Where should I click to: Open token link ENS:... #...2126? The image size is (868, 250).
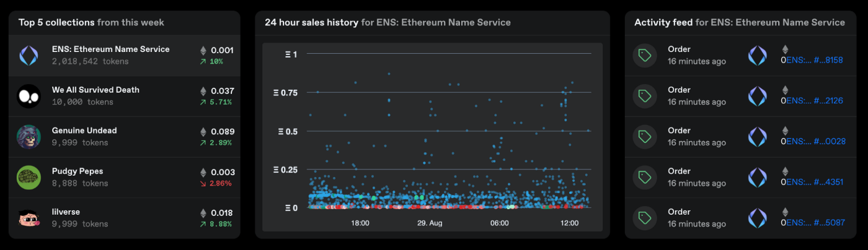815,101
